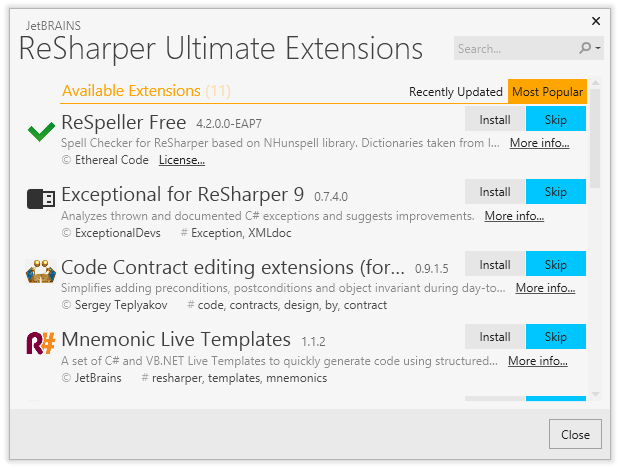The height and width of the screenshot is (468, 621).
Task: Click the search magnifier icon
Action: coord(585,48)
